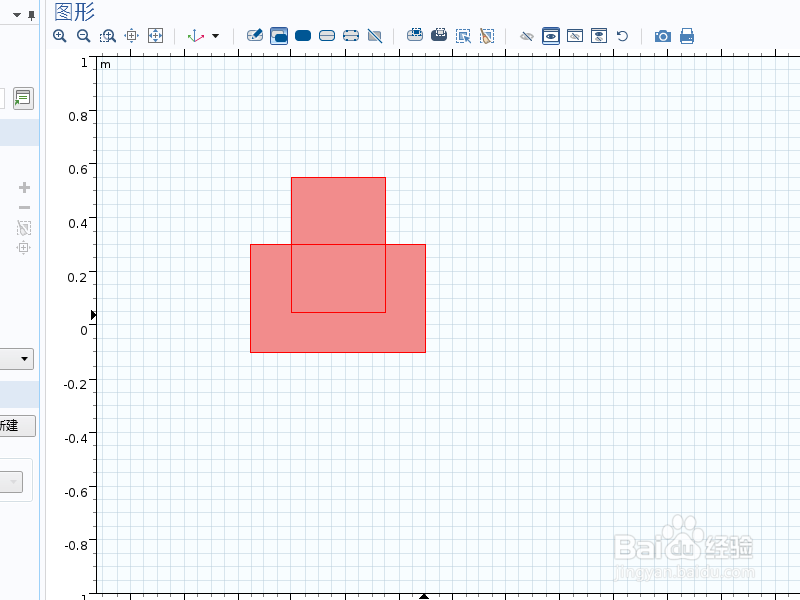Toggle the outlined shape with dashed edges icon
Screen dimensions: 800x600
[351, 35]
